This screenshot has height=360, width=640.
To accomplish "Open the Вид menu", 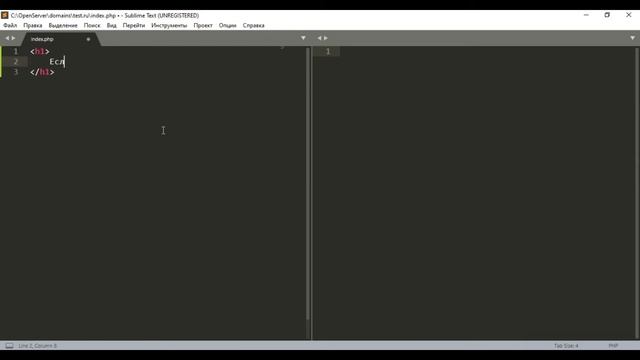I will tap(111, 25).
